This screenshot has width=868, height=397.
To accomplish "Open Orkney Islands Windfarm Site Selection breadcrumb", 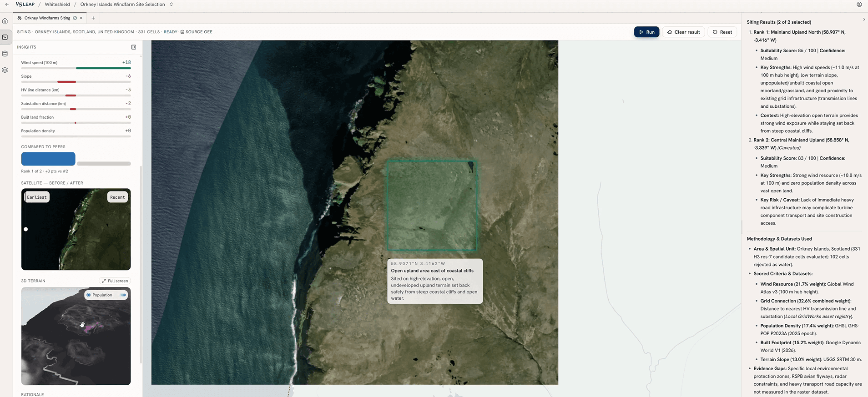I will [x=122, y=5].
